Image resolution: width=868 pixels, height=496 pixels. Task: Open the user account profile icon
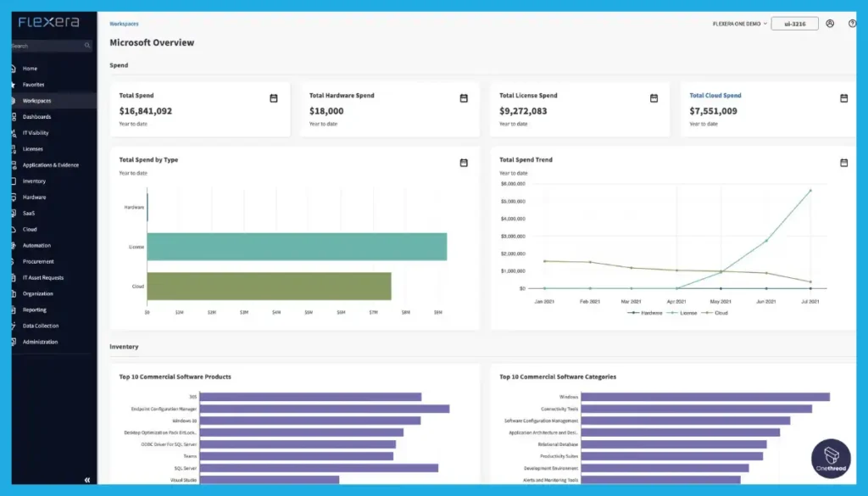(x=830, y=23)
